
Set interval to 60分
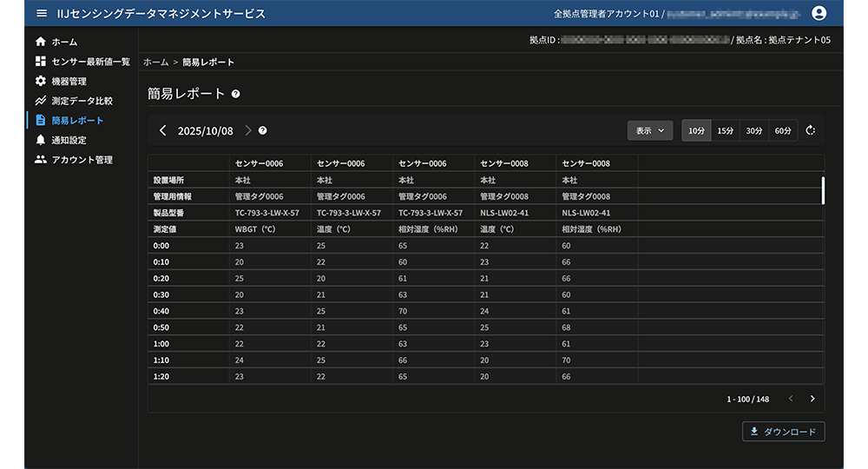[x=783, y=130]
